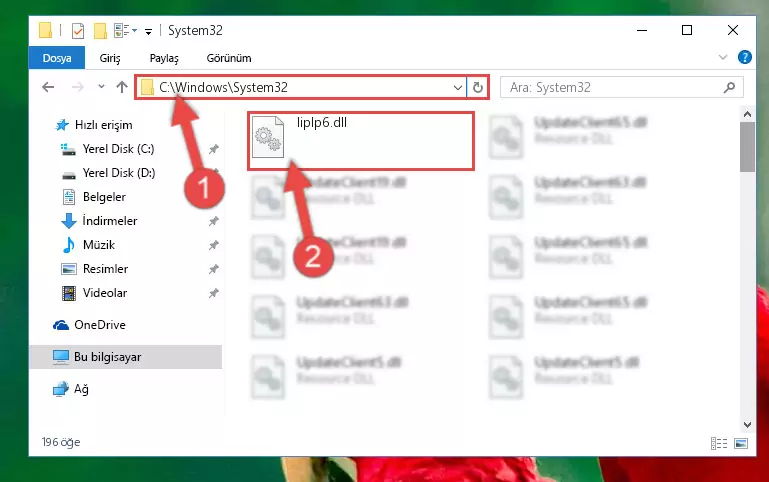Click the pin icon beside Videolar

(213, 293)
